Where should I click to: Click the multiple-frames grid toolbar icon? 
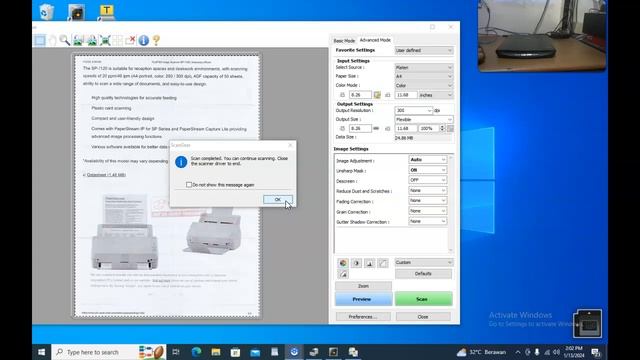(118, 40)
